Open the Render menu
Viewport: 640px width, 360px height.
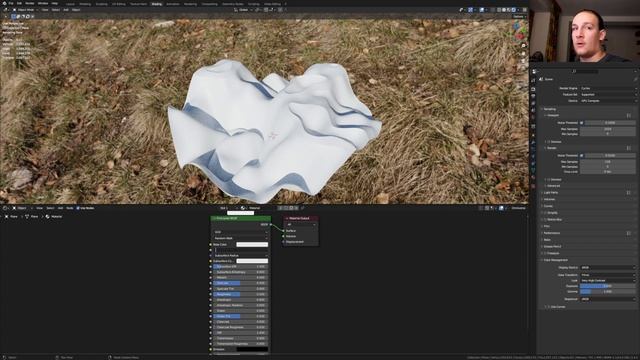pos(30,3)
